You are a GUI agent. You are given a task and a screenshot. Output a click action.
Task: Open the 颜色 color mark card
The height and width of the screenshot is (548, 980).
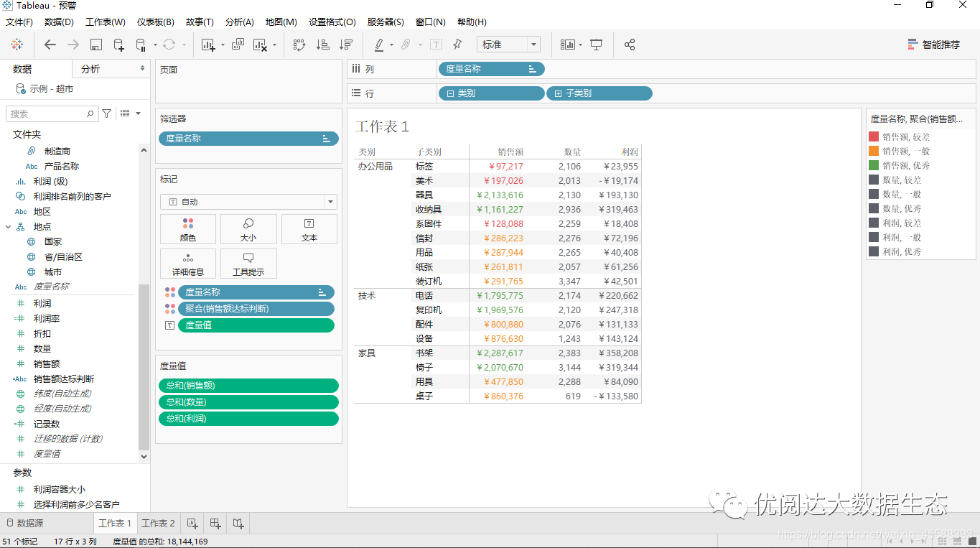(x=188, y=229)
